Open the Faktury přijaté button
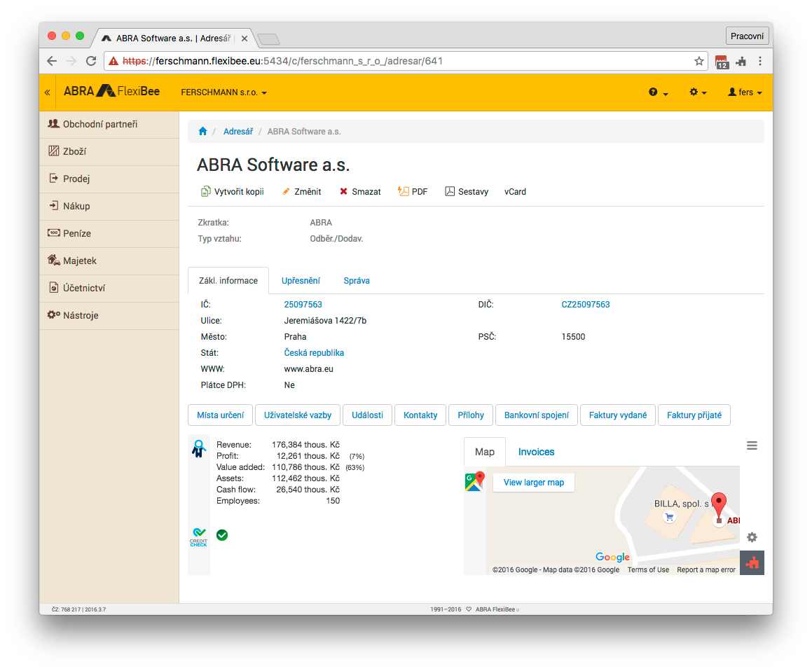The height and width of the screenshot is (671, 812). [x=694, y=415]
